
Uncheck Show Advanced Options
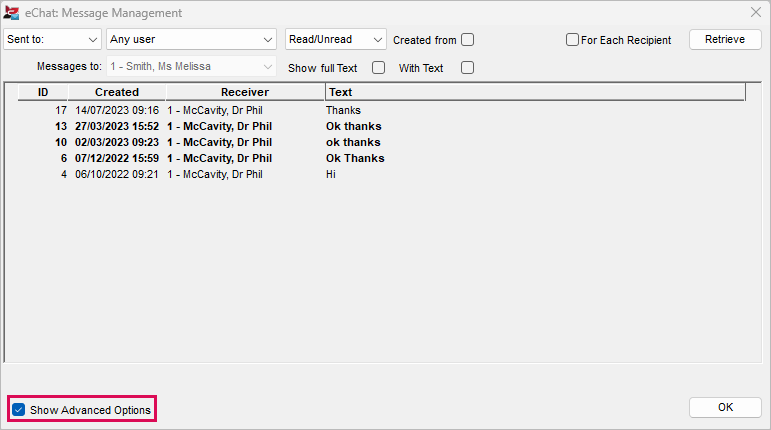coord(19,410)
